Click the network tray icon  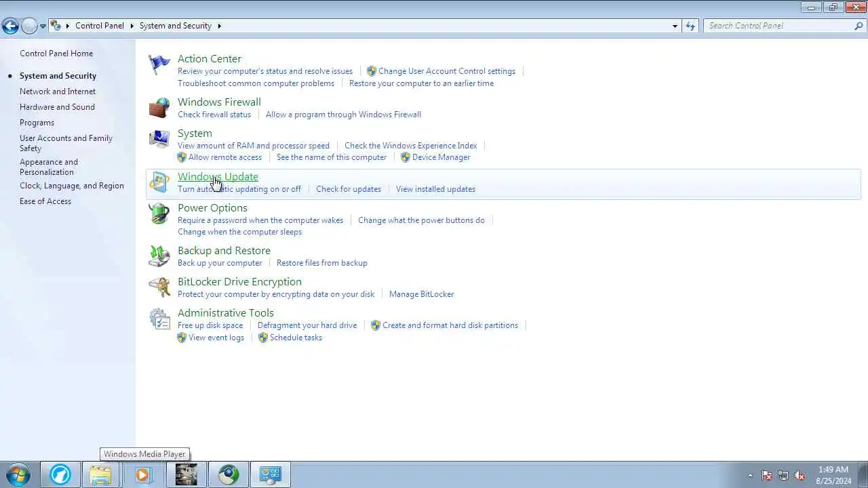coord(783,475)
